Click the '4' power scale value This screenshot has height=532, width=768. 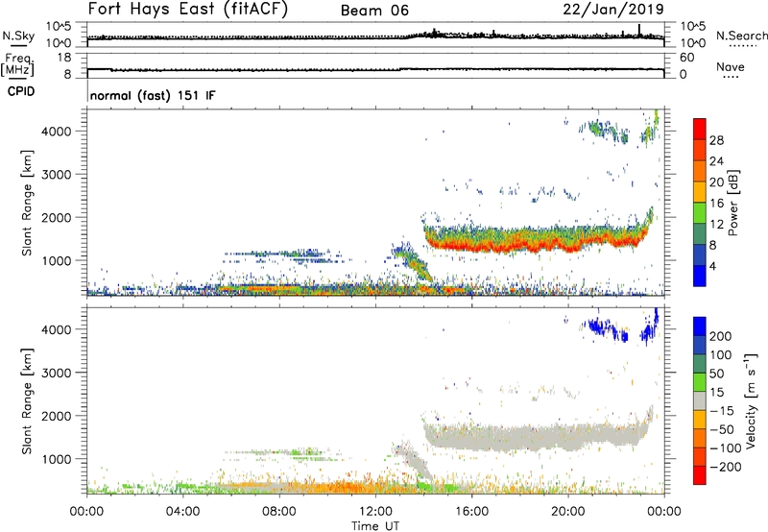(713, 266)
